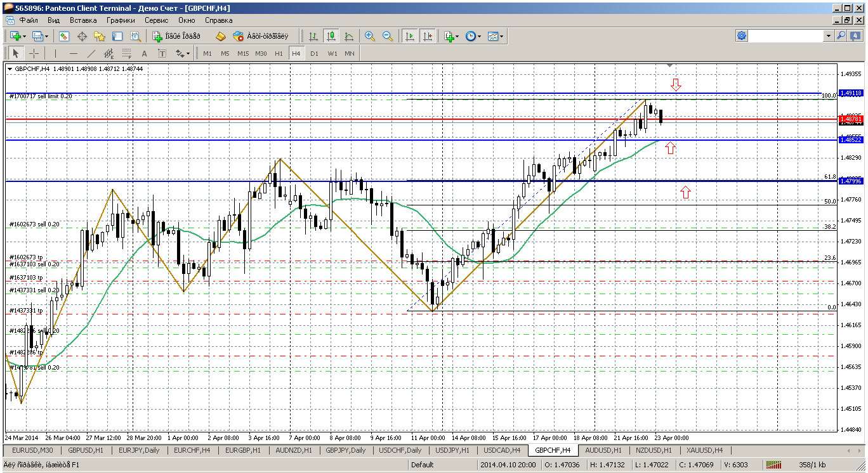Select the trendline drawing tool
Image resolution: width=868 pixels, height=473 pixels.
(91, 53)
